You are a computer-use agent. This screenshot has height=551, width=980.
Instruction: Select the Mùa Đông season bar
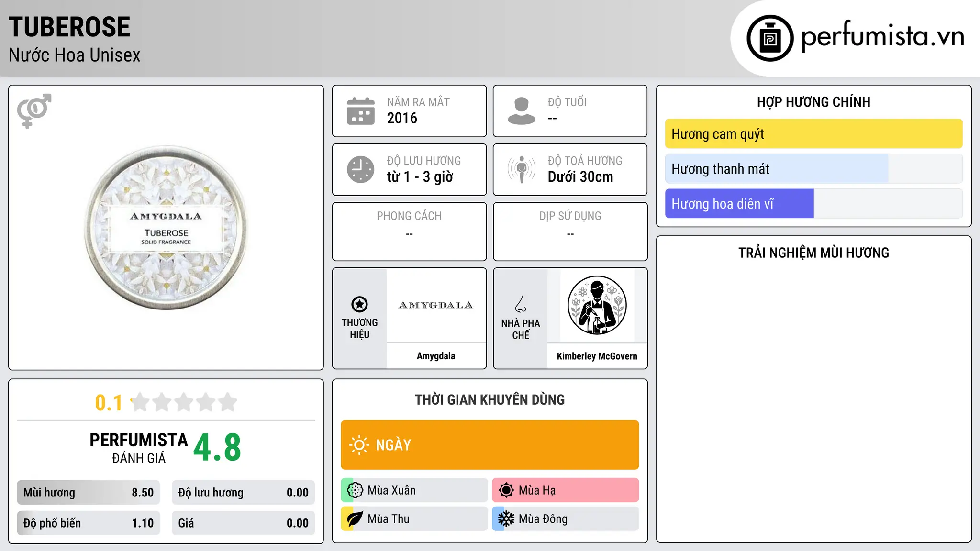coord(566,519)
